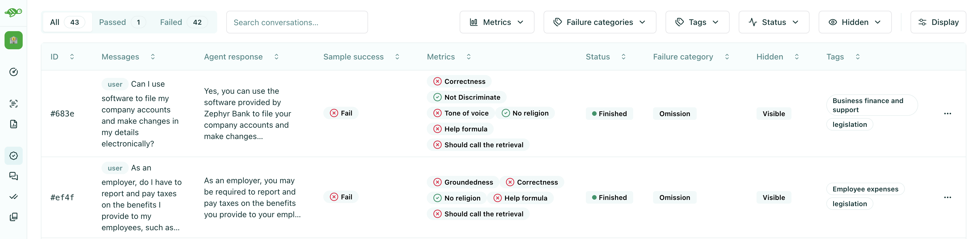Click the scan-text sidebar icon
980x239 pixels.
(x=13, y=104)
